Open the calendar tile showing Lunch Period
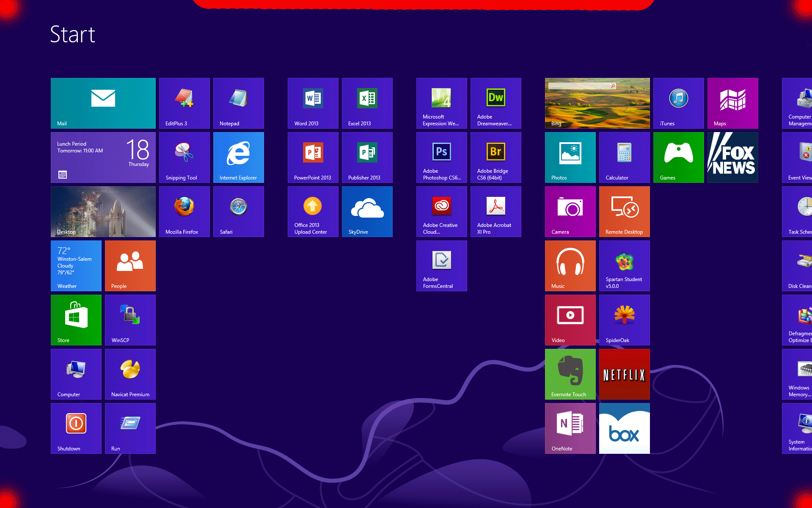The image size is (812, 508). [103, 157]
